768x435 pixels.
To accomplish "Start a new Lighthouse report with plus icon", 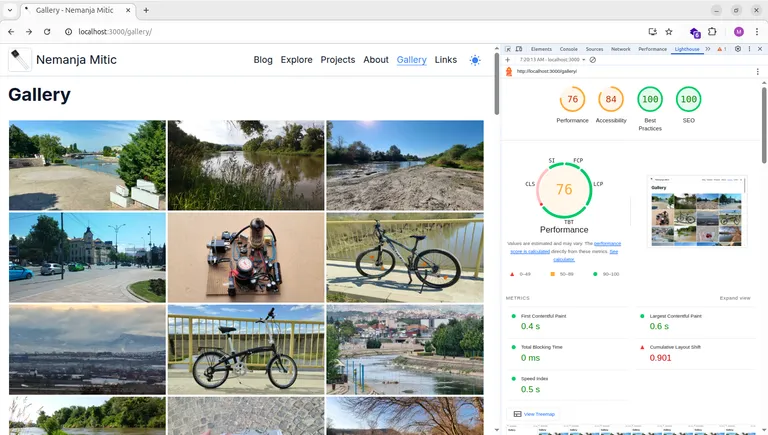I will 508,60.
